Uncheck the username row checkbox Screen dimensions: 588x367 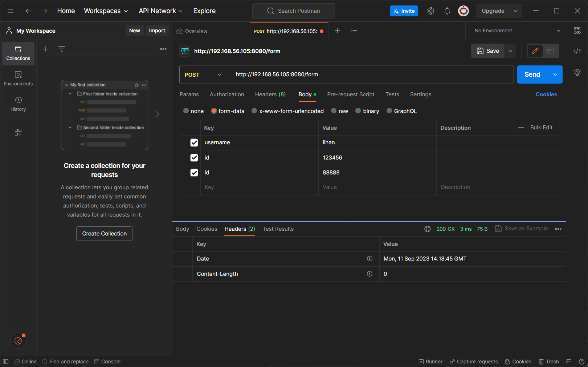point(194,142)
